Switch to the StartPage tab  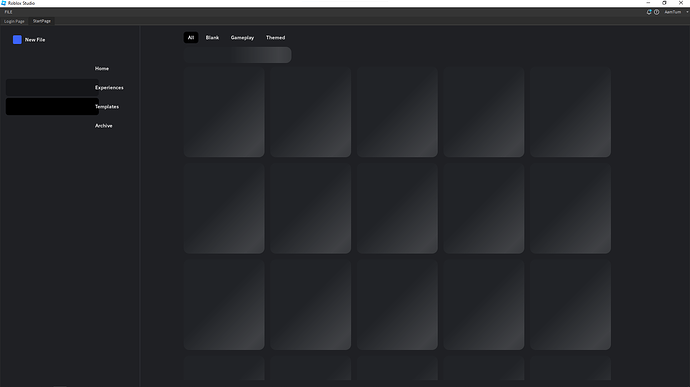pos(42,21)
